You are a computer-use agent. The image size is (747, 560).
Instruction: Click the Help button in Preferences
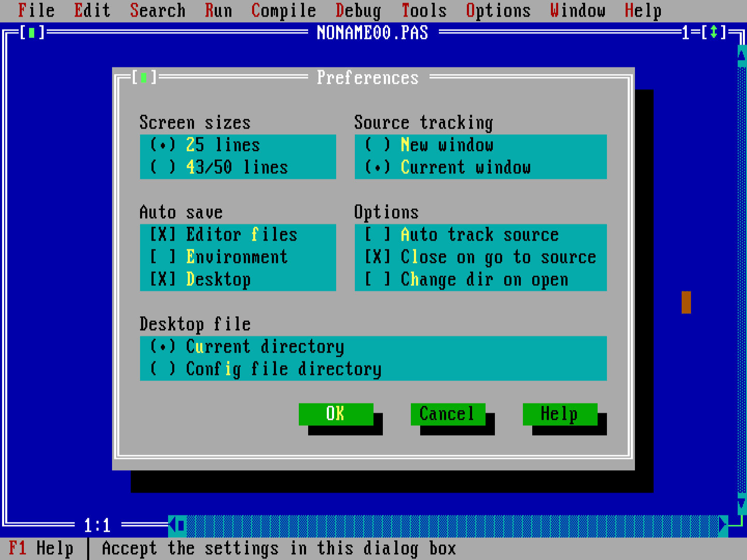[x=560, y=414]
